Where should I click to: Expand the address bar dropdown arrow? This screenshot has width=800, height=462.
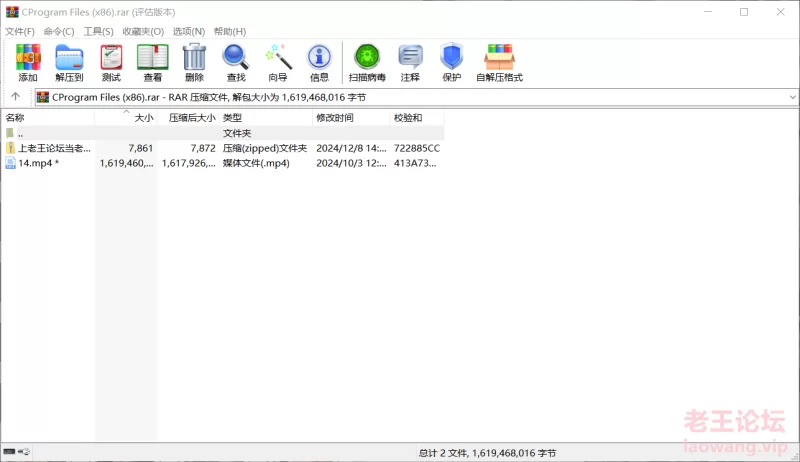(792, 97)
